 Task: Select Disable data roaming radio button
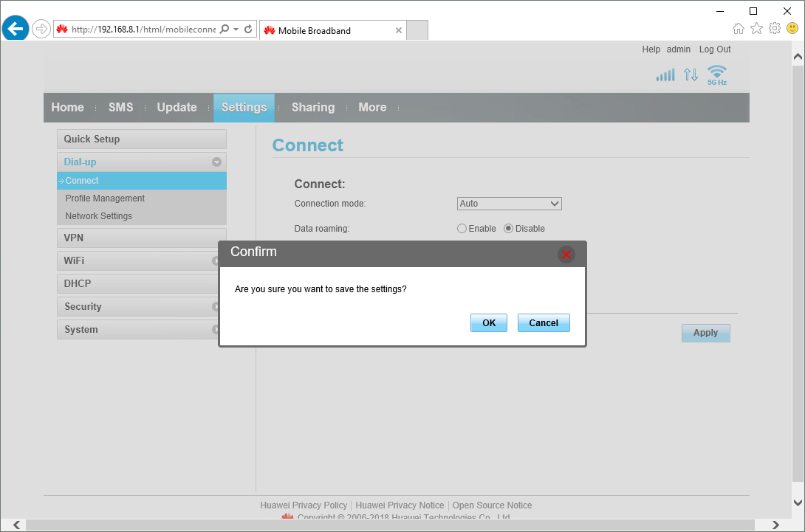pos(509,229)
